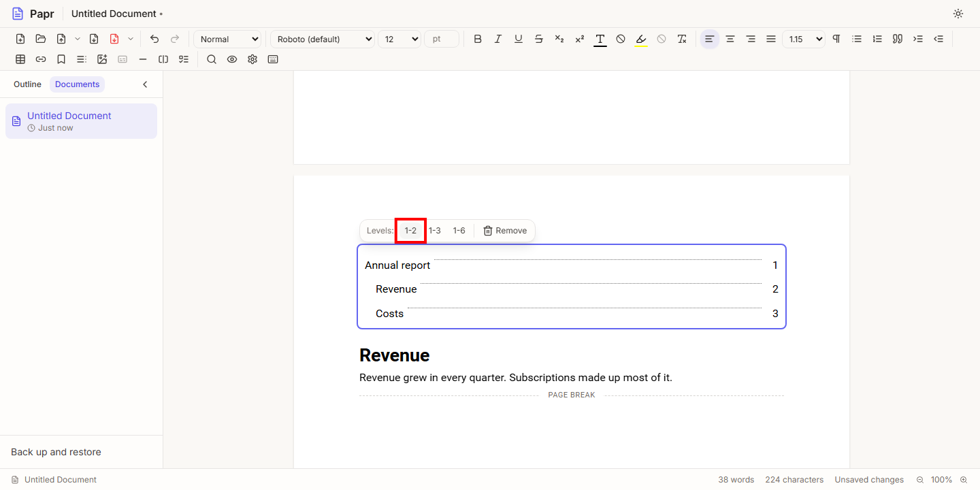Open the Roboto font family dropdown
Screen dimensions: 980x490
(x=323, y=39)
